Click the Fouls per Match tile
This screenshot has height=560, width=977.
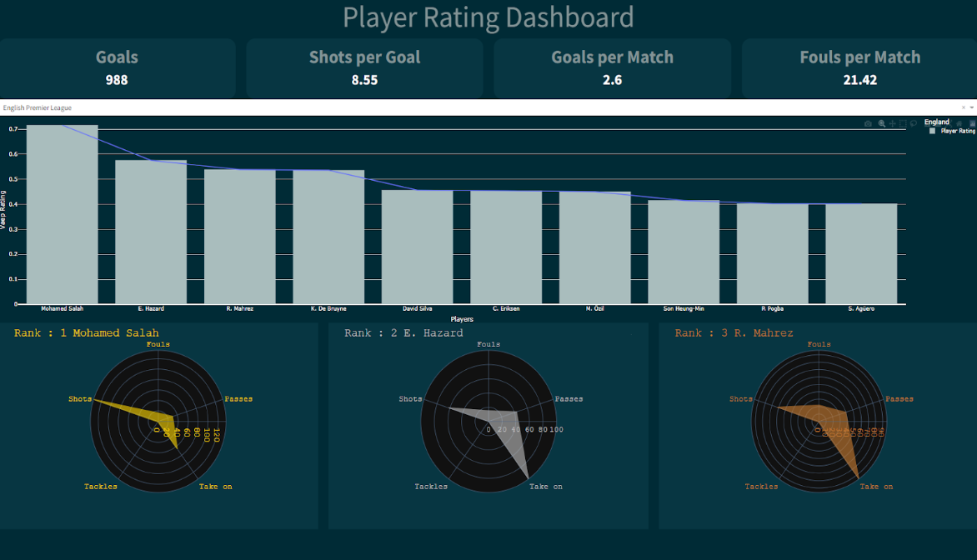859,67
